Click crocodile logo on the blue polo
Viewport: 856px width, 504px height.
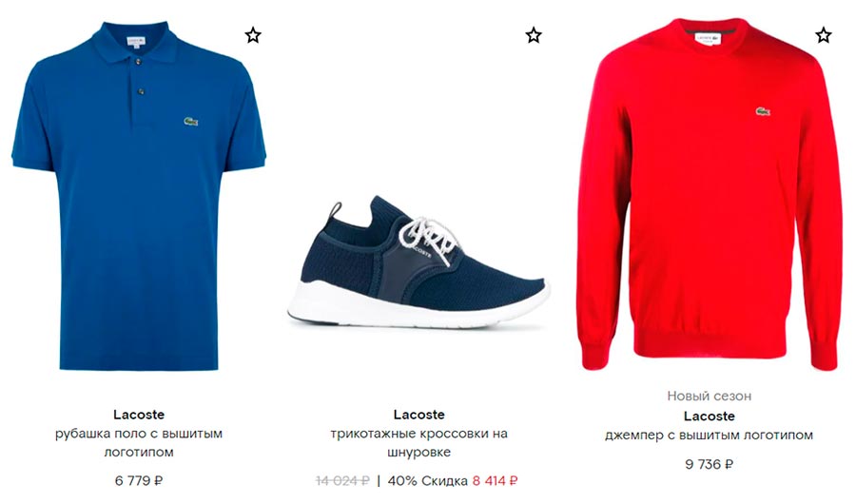pyautogui.click(x=191, y=121)
